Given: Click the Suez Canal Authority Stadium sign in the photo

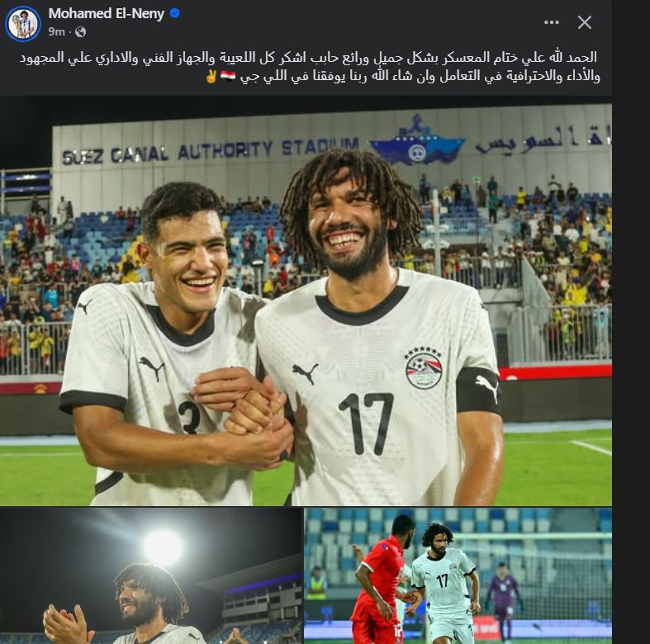Looking at the screenshot, I should 210,152.
